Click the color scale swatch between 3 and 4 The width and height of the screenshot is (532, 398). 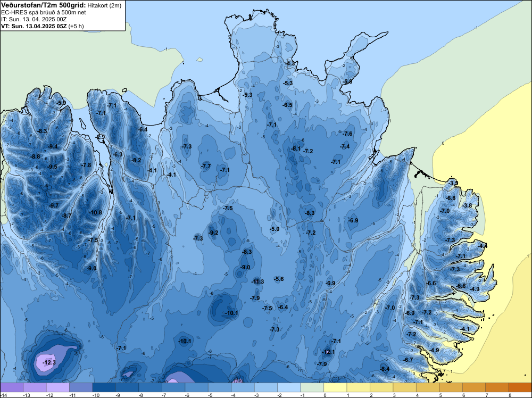tap(404, 387)
